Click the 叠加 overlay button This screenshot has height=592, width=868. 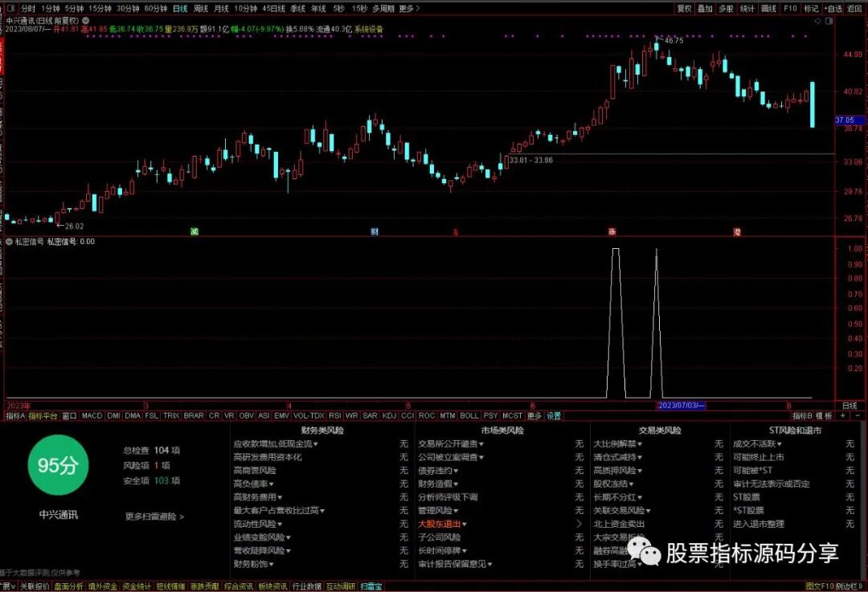point(705,8)
